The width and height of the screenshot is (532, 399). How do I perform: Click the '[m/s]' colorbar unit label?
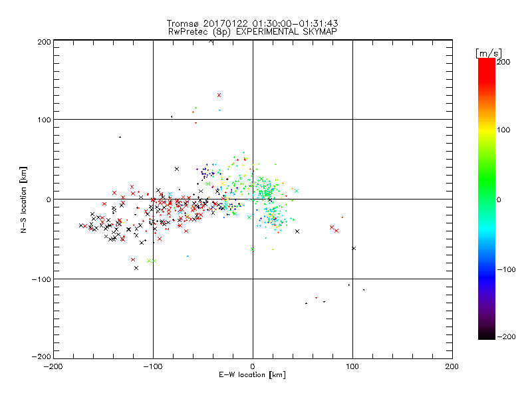[489, 53]
